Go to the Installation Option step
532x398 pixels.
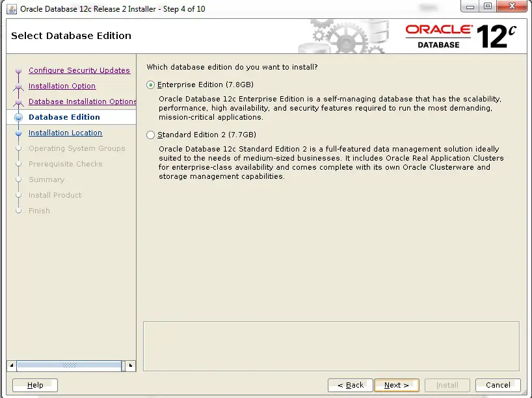(62, 86)
